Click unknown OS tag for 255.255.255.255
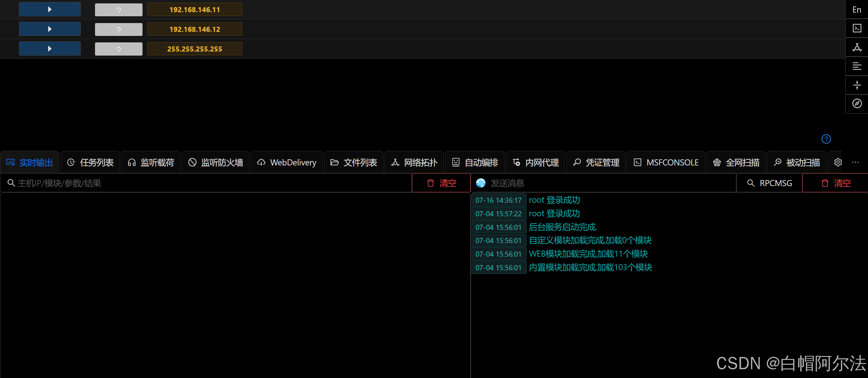The height and width of the screenshot is (378, 868). (119, 49)
